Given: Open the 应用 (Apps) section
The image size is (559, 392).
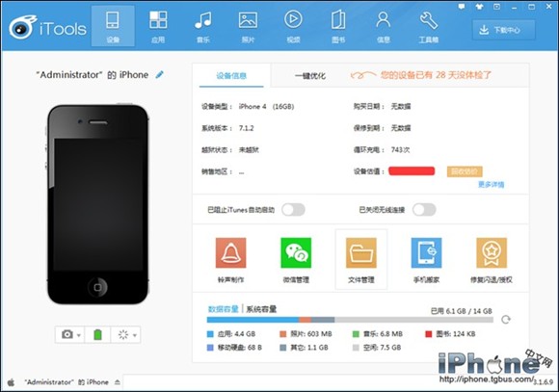Looking at the screenshot, I should (158, 26).
